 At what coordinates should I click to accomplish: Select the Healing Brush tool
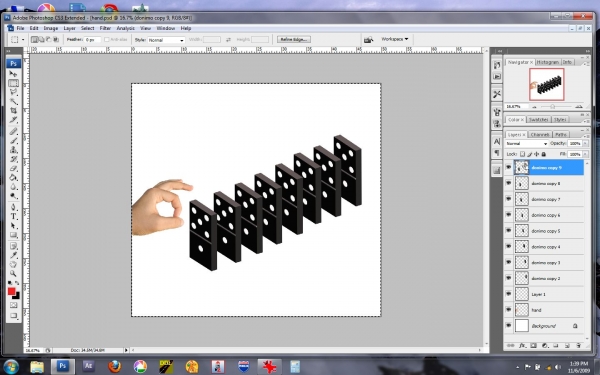pyautogui.click(x=13, y=131)
